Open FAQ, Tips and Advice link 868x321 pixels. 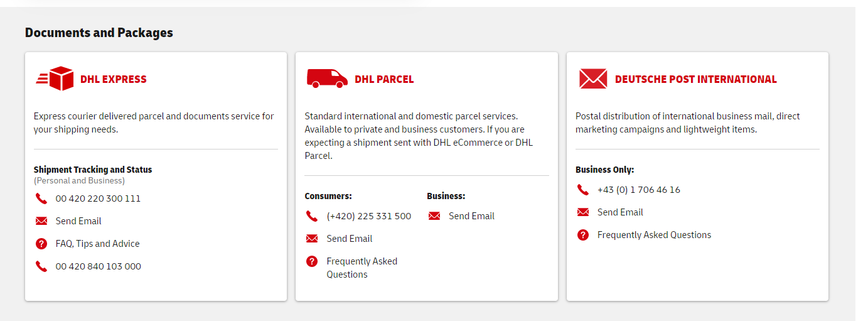pos(98,244)
